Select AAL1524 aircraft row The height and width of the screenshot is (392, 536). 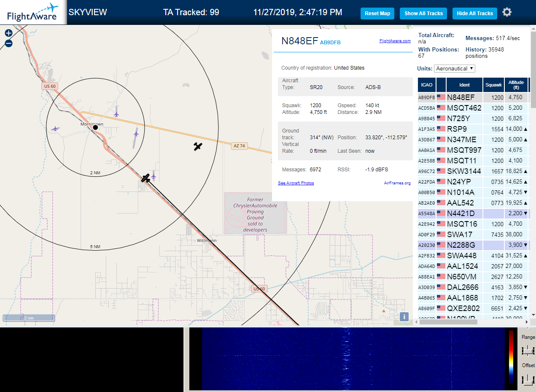pos(473,266)
